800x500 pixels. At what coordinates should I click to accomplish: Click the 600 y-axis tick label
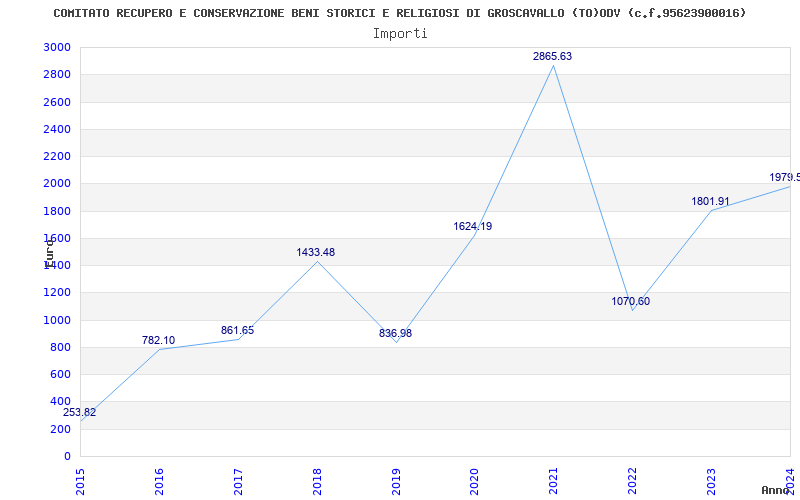[x=61, y=374]
